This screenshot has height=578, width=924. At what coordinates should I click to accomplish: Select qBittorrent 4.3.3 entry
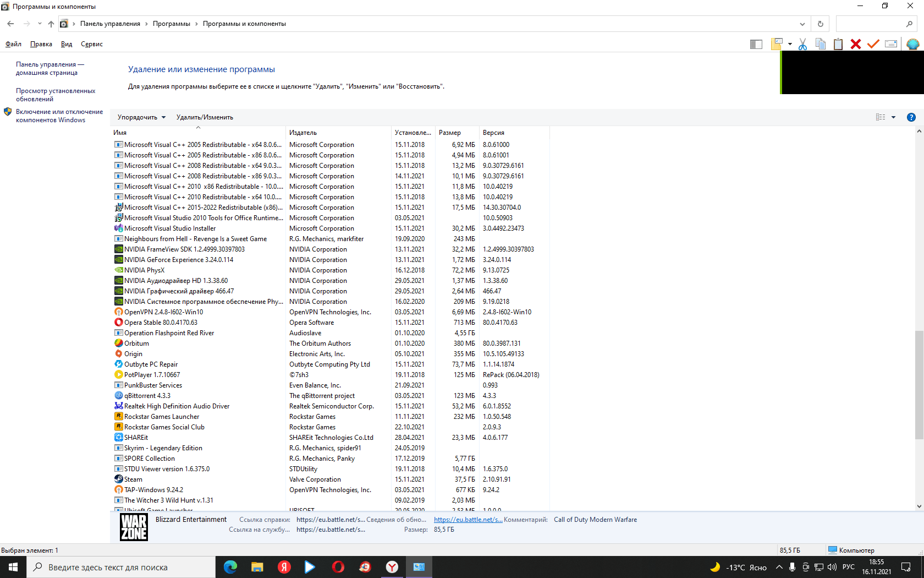coord(147,396)
